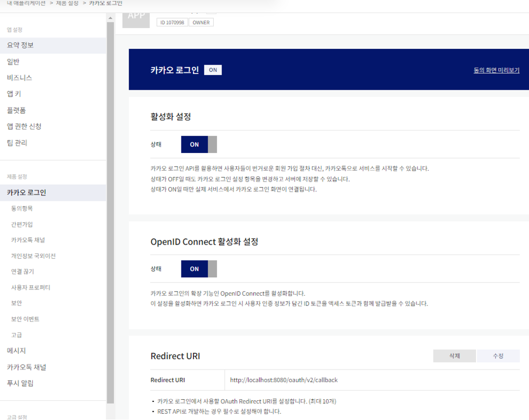Click the OpenID Connect 활성화 설정 heading
The height and width of the screenshot is (420, 529).
[204, 241]
